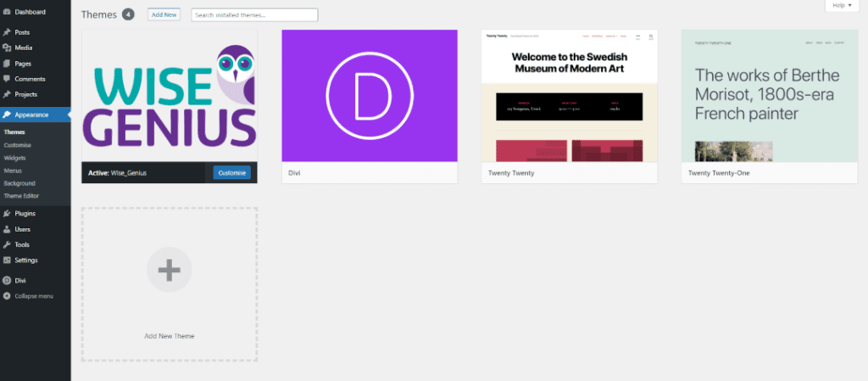
Task: Click the Plugins plug icon
Action: click(x=7, y=214)
